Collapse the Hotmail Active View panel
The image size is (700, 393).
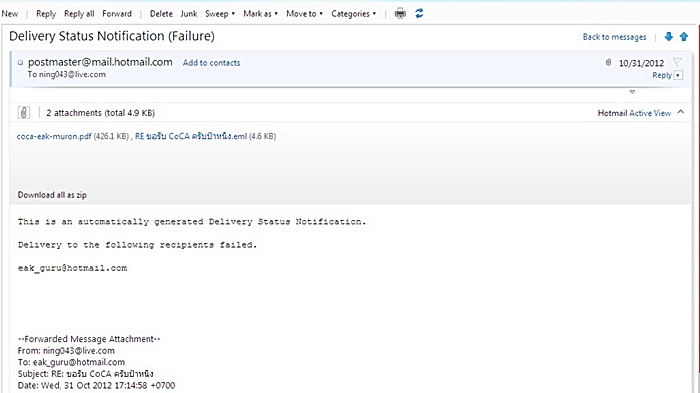point(681,112)
